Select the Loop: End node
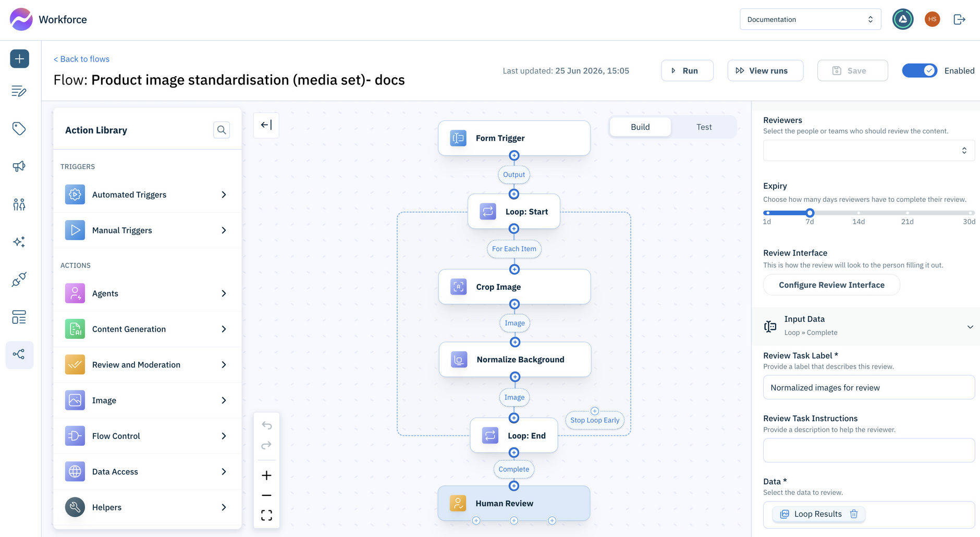This screenshot has width=980, height=537. [x=514, y=436]
